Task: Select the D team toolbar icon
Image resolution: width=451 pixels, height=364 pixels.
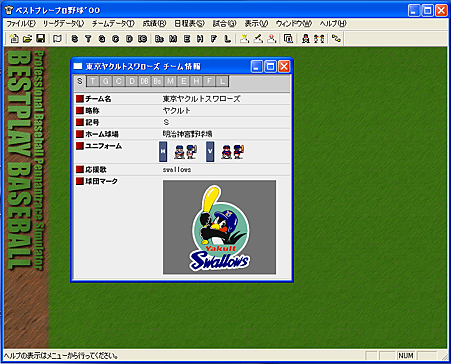Action: [x=129, y=39]
